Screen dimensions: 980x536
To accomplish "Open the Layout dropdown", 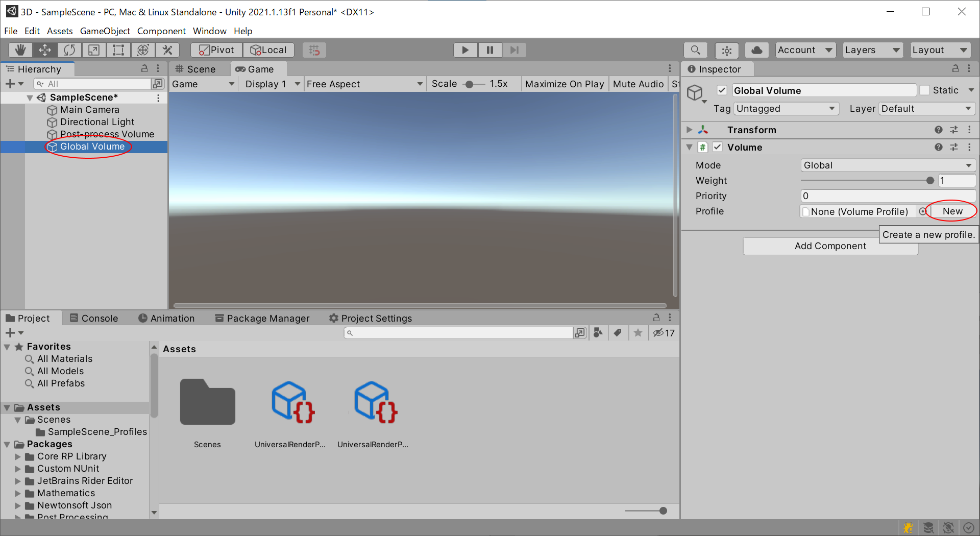I will [940, 50].
